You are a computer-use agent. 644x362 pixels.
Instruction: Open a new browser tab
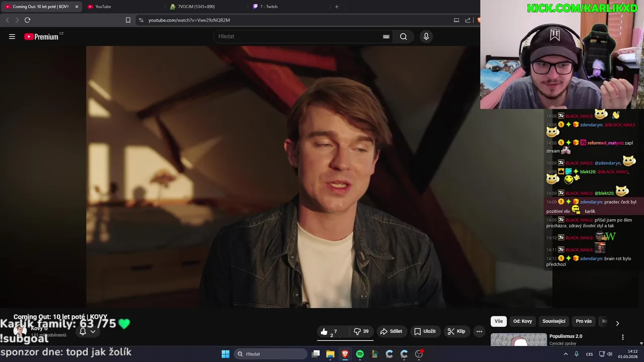pyautogui.click(x=337, y=7)
